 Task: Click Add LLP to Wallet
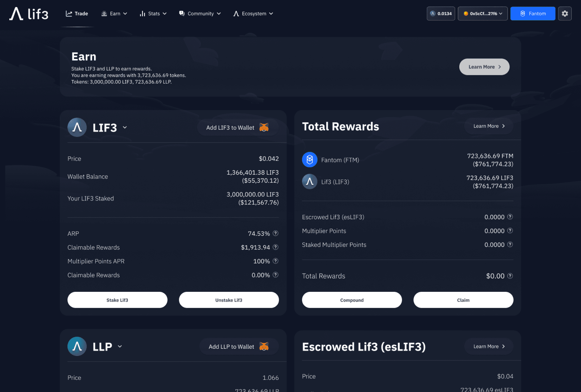click(x=239, y=346)
